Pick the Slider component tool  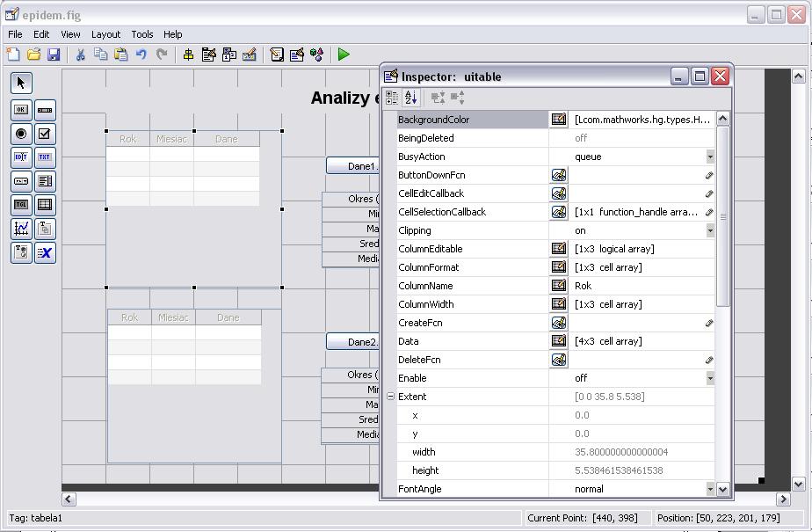45,110
